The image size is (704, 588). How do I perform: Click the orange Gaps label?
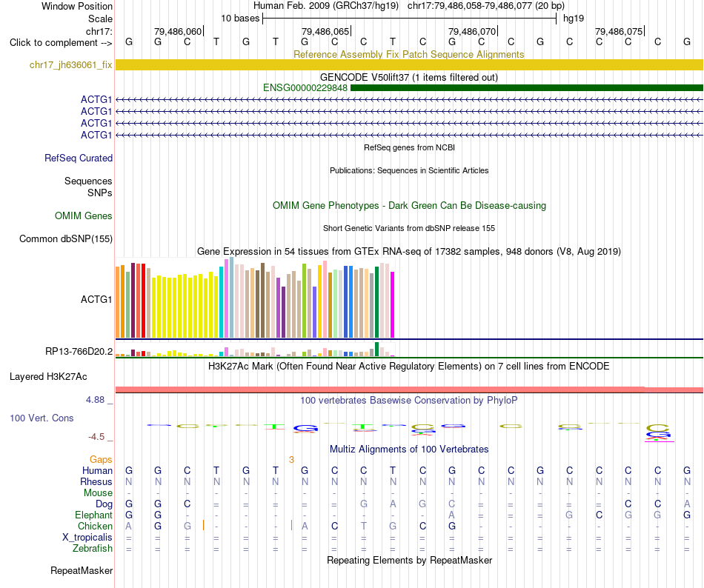pos(101,459)
